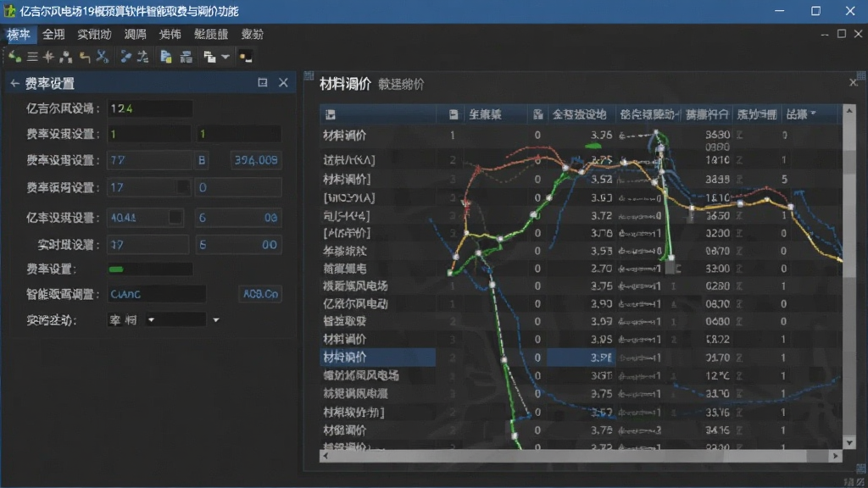Click the table corner icon in the header row

(331, 114)
